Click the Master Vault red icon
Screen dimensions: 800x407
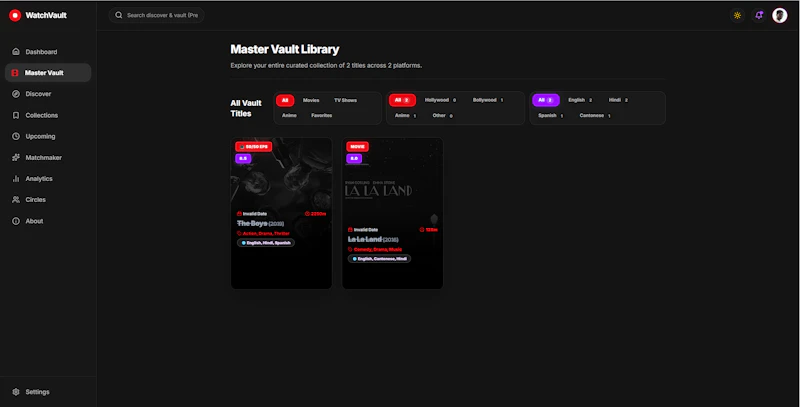15,73
